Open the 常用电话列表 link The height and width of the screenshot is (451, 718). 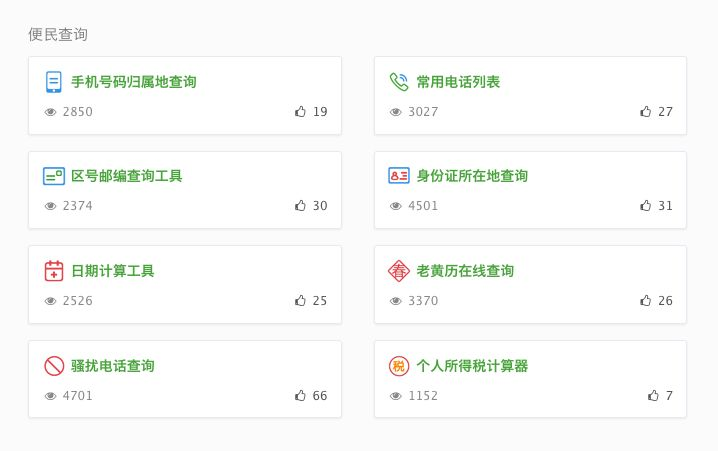[x=458, y=82]
